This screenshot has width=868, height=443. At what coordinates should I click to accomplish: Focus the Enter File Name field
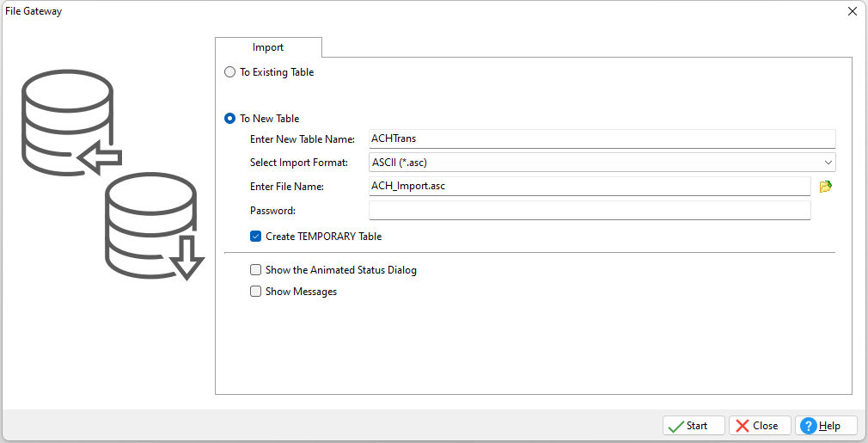(x=590, y=186)
